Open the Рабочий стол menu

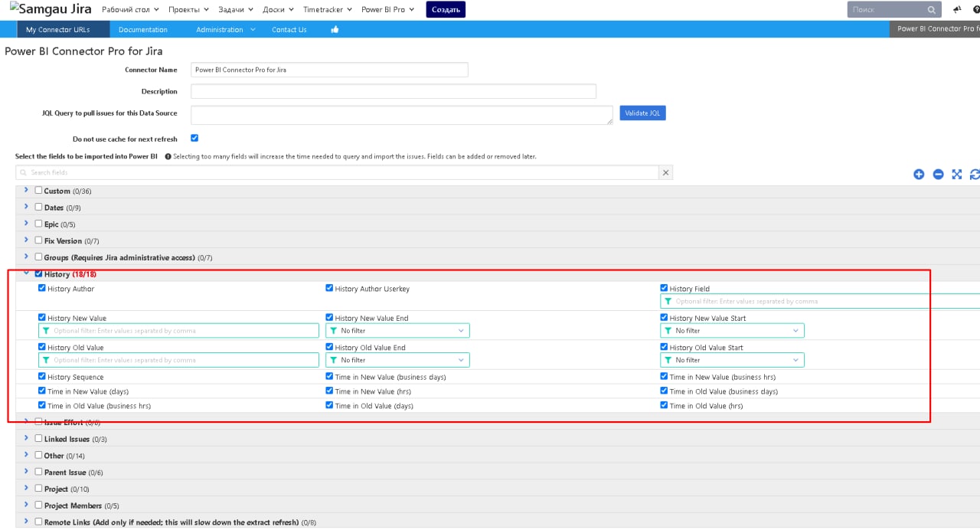(x=131, y=10)
